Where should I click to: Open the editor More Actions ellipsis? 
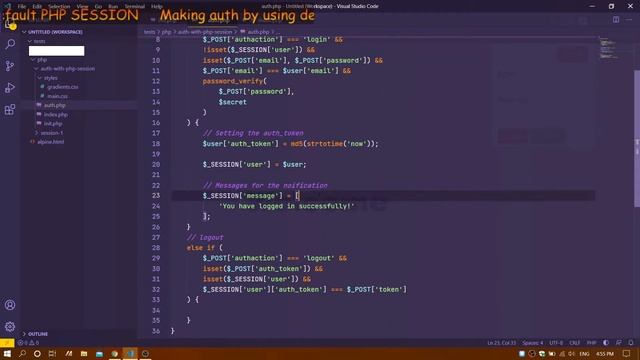629,19
